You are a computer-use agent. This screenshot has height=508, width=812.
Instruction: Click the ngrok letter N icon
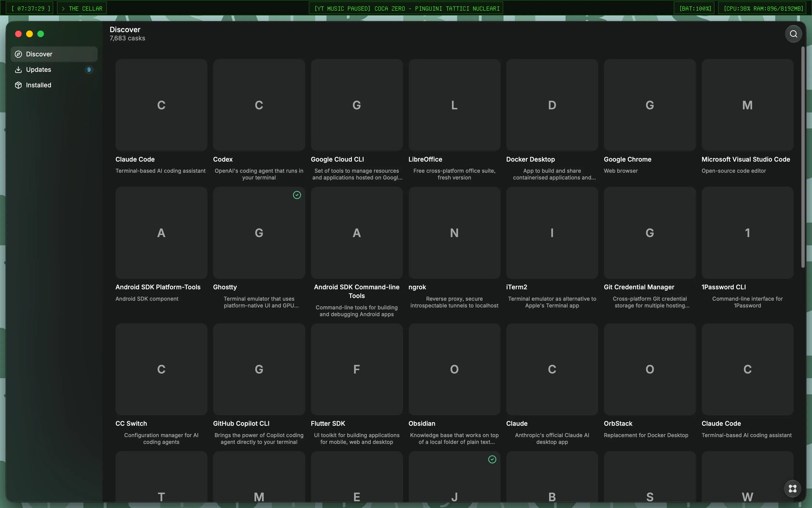point(454,233)
